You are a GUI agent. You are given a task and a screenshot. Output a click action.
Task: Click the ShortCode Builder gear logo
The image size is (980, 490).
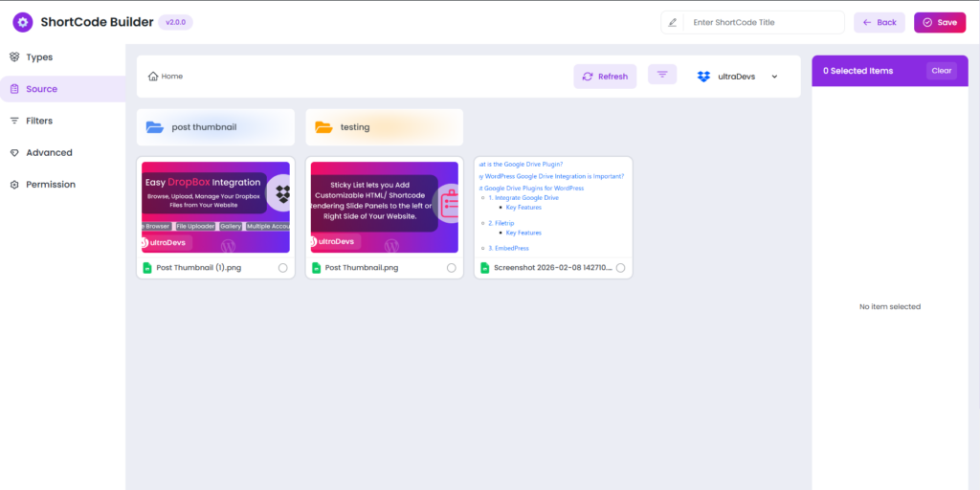click(x=23, y=23)
